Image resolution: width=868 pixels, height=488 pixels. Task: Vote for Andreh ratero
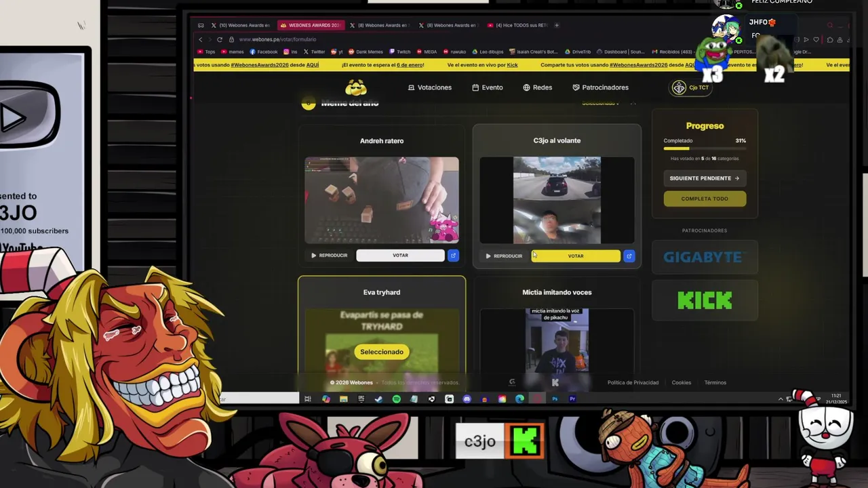400,256
